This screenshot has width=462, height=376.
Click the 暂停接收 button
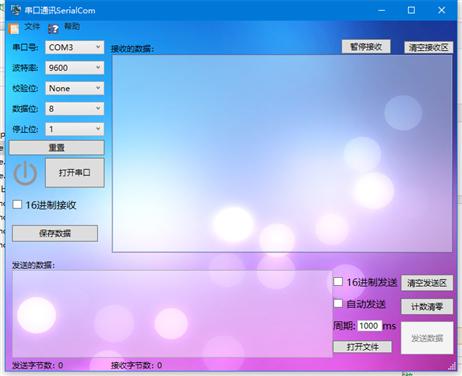point(366,47)
